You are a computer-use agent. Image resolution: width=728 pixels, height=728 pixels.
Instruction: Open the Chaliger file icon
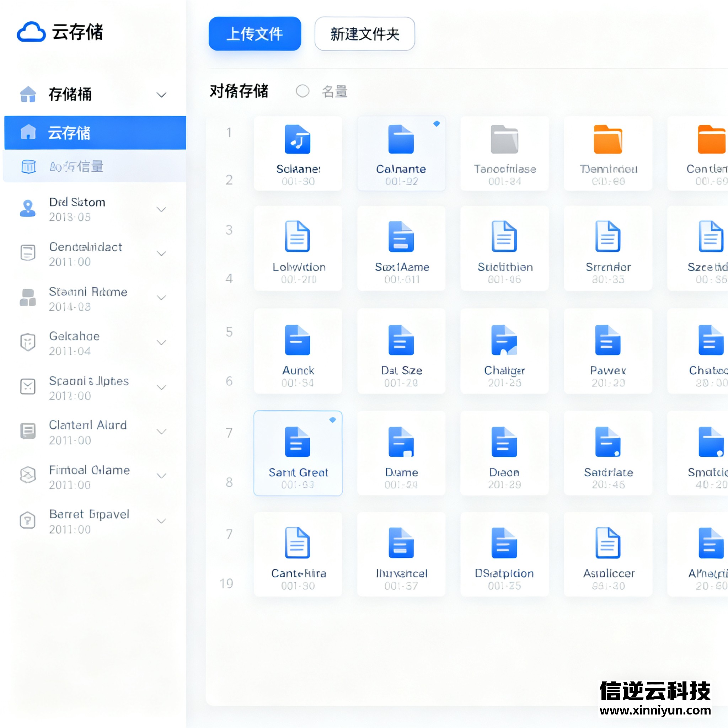[x=504, y=340]
